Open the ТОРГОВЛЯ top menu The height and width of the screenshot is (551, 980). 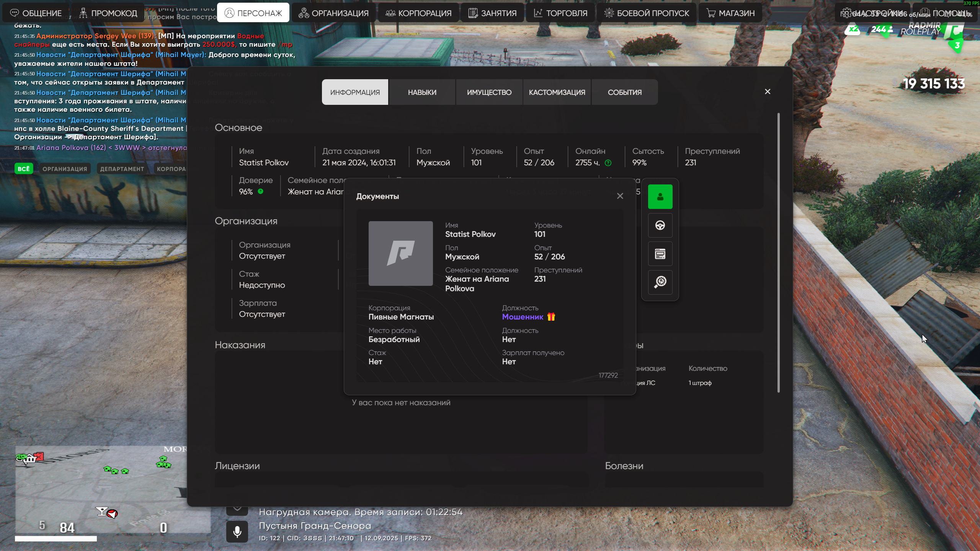(x=560, y=13)
